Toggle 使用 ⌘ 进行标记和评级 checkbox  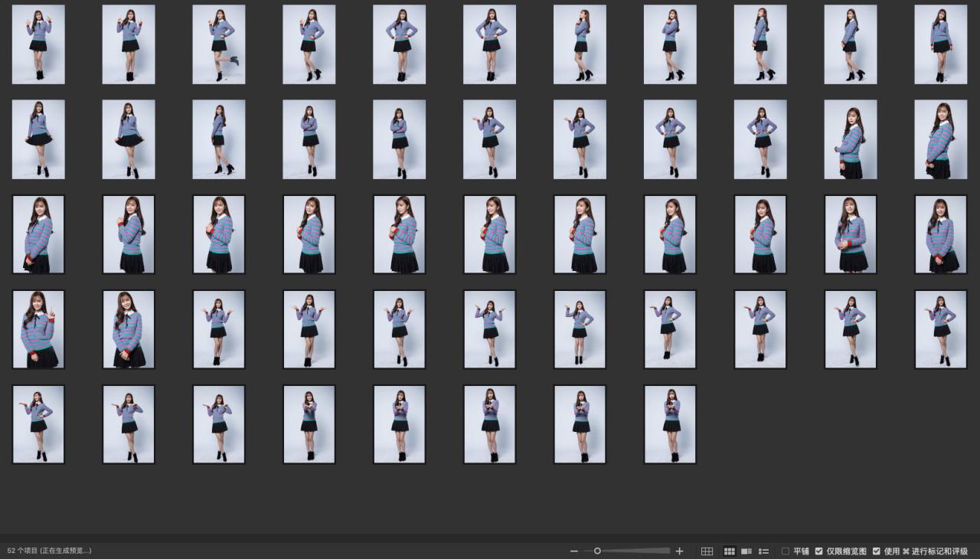tap(877, 551)
